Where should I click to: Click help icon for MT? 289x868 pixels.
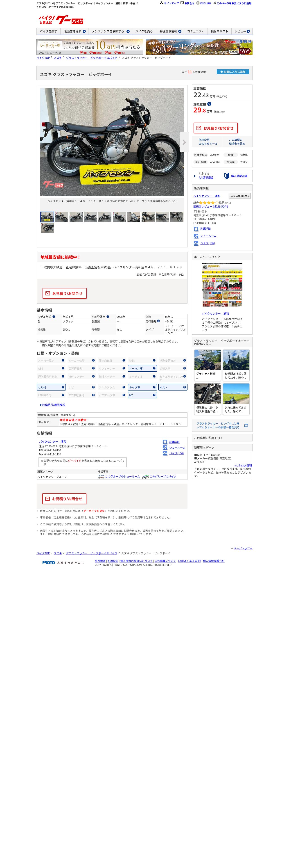point(154,395)
